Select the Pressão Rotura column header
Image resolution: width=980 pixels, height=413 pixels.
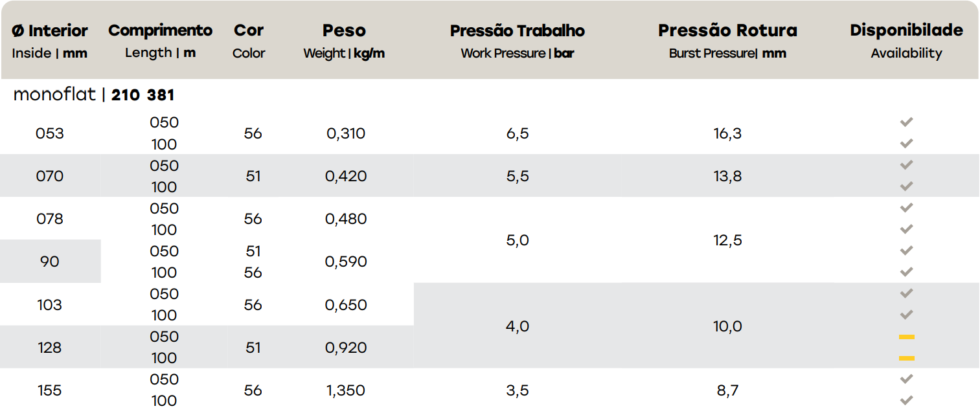pyautogui.click(x=727, y=41)
